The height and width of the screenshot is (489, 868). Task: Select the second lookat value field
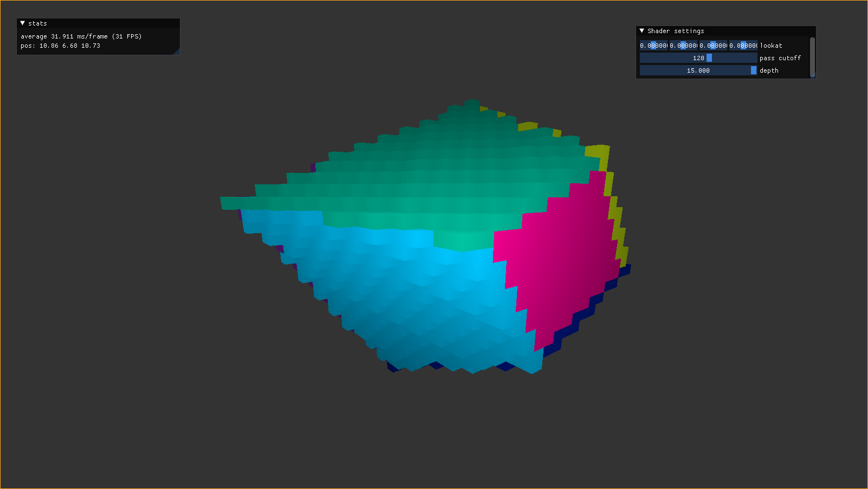pyautogui.click(x=683, y=46)
